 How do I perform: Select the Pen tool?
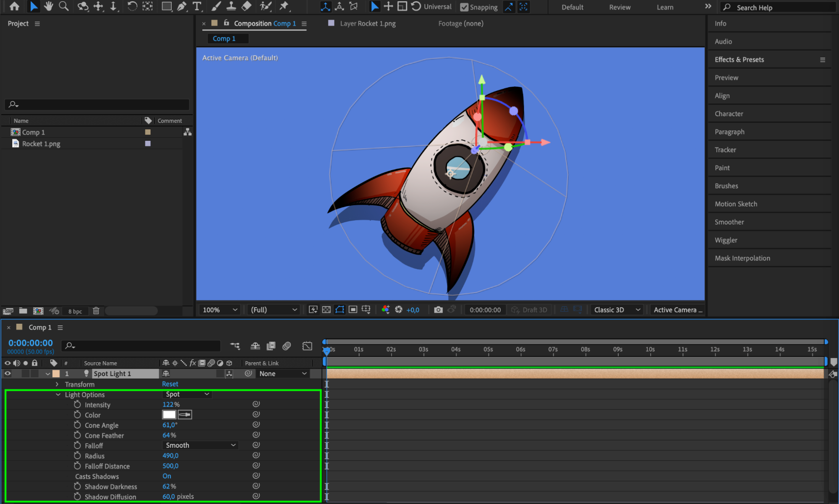coord(181,6)
